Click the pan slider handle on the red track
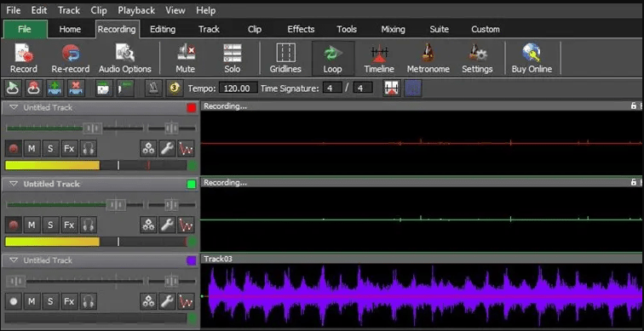This screenshot has width=644, height=331. coord(171,128)
